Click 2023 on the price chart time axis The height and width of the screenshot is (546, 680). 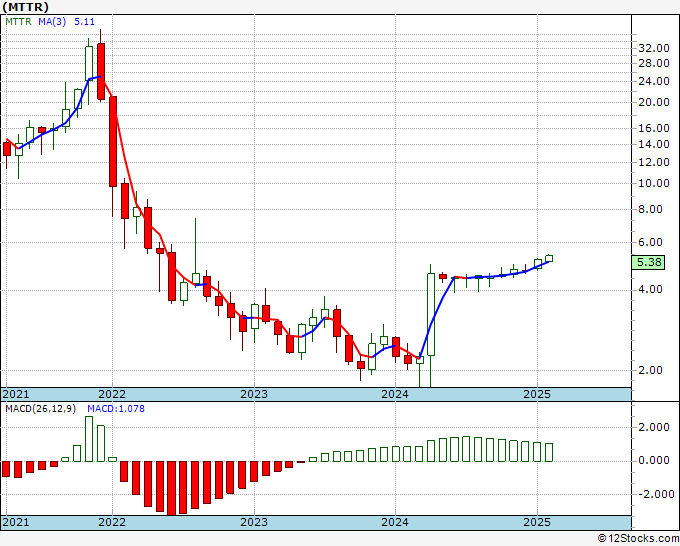[x=254, y=394]
